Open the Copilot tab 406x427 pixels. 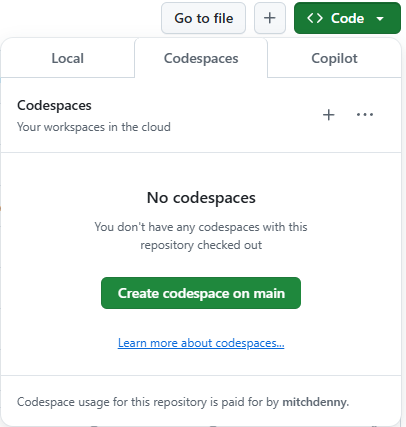tap(334, 58)
